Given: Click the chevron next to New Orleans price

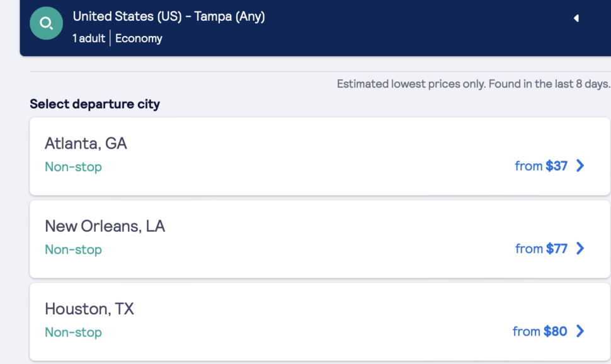Looking at the screenshot, I should coord(580,248).
